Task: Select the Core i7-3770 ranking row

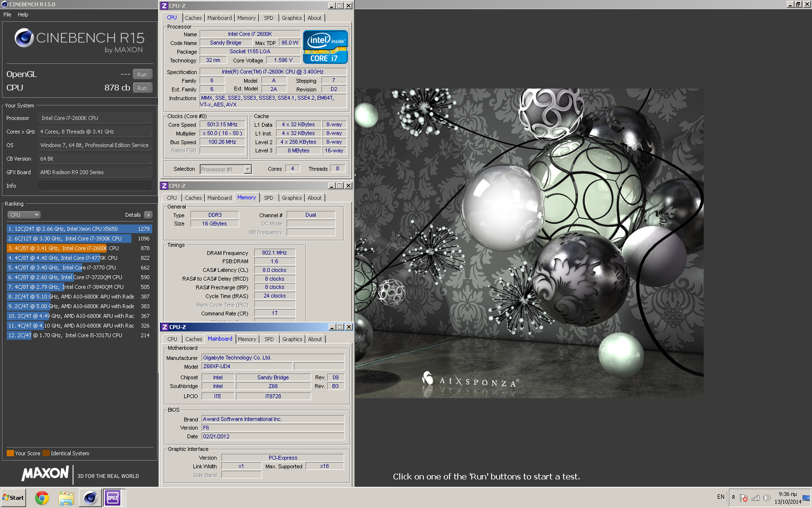Action: pyautogui.click(x=79, y=268)
